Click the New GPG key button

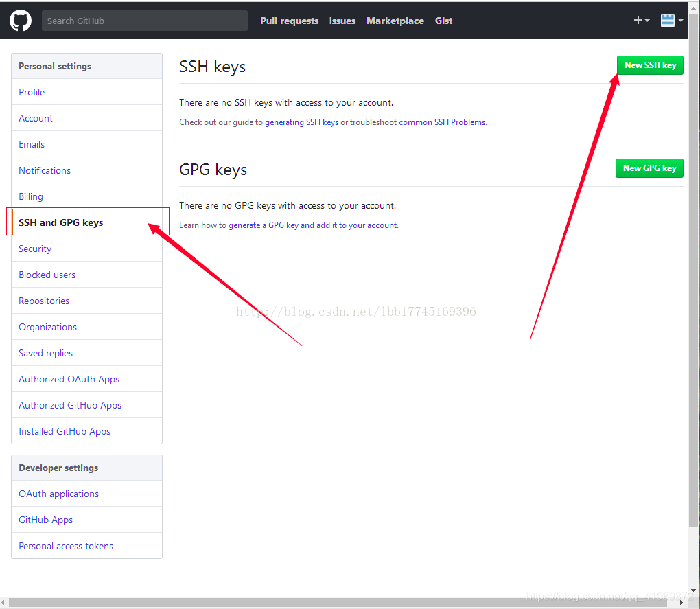click(x=649, y=168)
